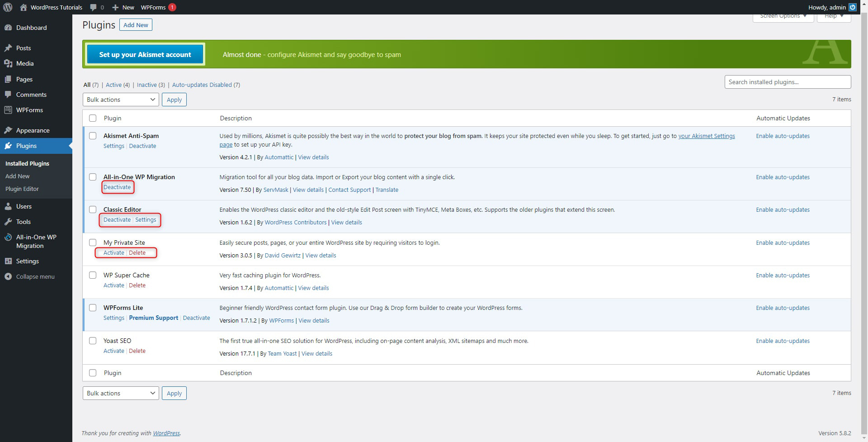Check the All-in-One WP Migration checkbox
Screen dimensions: 868x442
tap(93, 177)
